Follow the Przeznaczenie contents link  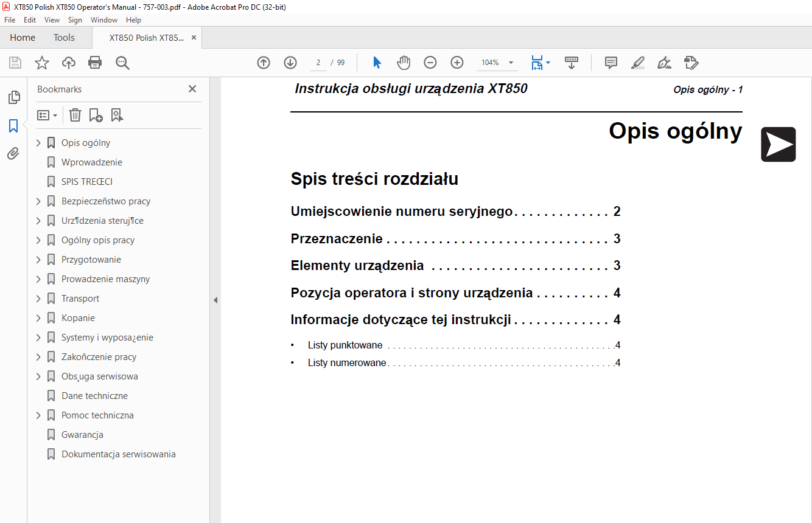point(455,238)
